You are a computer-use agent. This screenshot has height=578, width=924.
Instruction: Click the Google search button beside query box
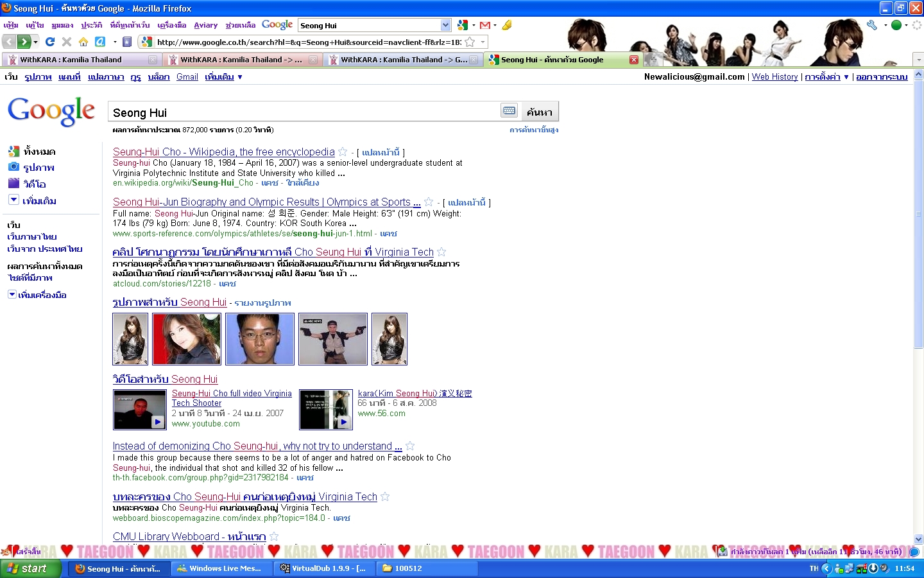(x=540, y=112)
